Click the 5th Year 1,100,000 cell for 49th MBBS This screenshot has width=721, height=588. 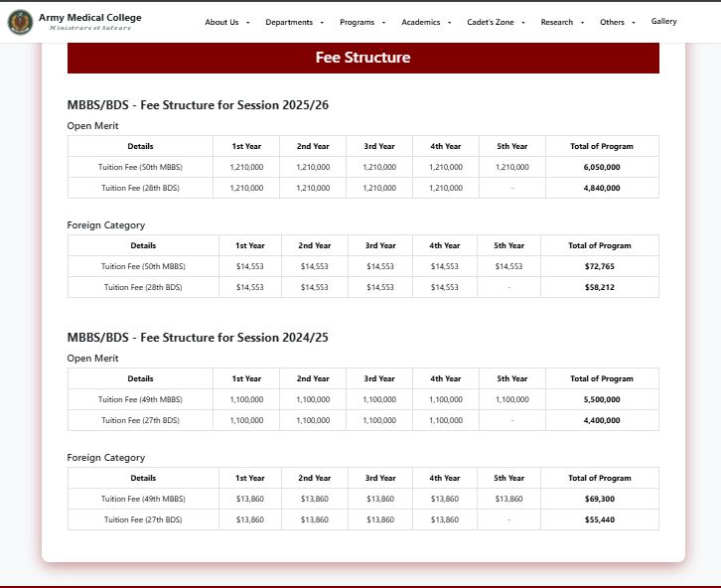(x=512, y=399)
